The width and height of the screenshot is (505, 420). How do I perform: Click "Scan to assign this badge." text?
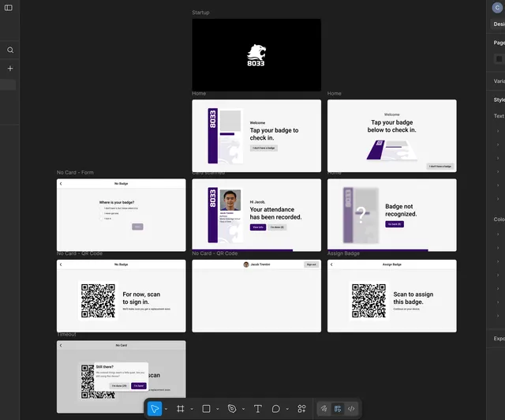(413, 298)
